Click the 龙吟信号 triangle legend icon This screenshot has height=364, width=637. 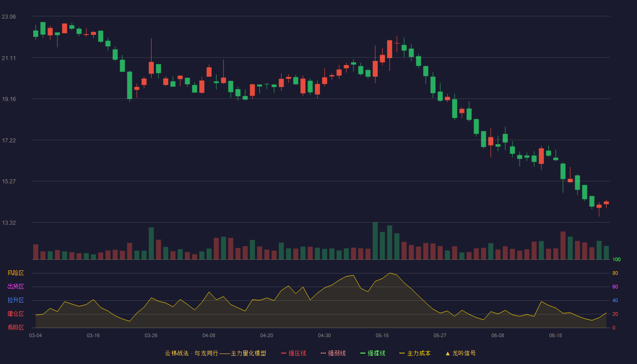pyautogui.click(x=448, y=353)
